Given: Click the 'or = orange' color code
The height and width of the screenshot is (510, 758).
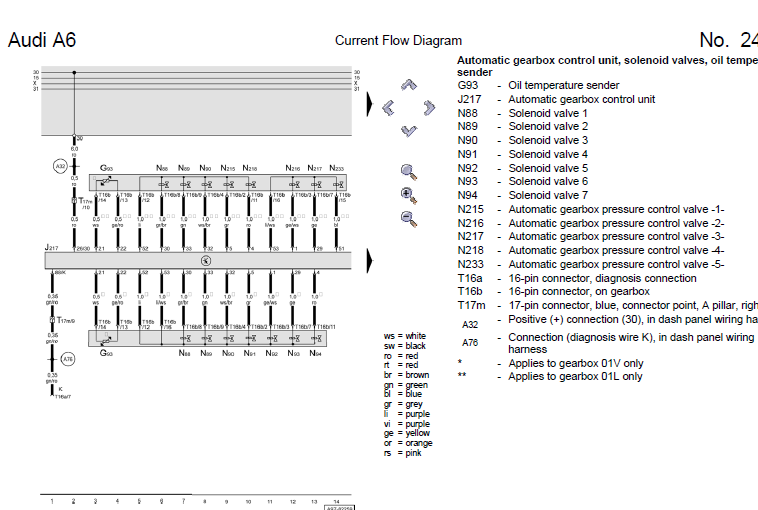Looking at the screenshot, I should (408, 443).
